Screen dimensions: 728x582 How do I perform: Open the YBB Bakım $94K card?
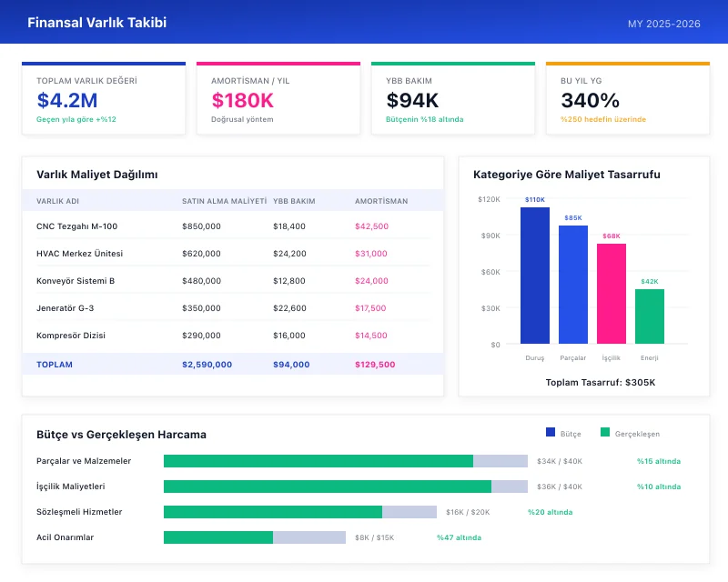click(x=450, y=95)
